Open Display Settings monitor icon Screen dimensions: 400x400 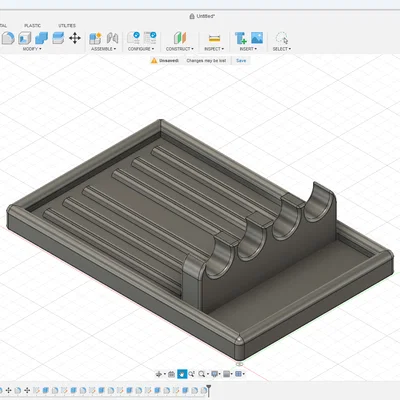coord(214,374)
